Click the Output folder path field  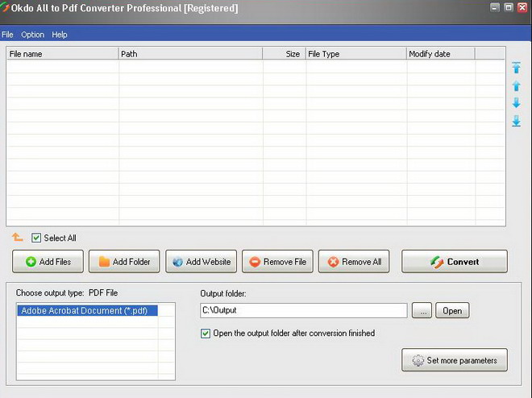[304, 310]
